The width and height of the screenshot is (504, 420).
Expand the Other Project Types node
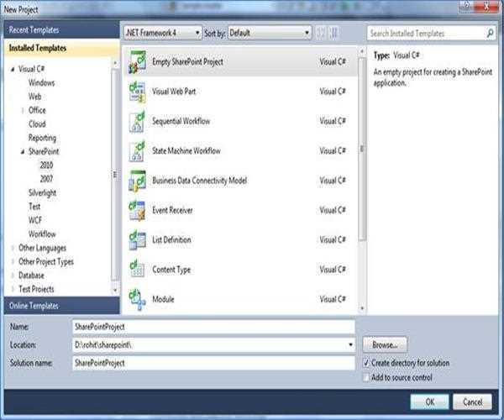[13, 261]
